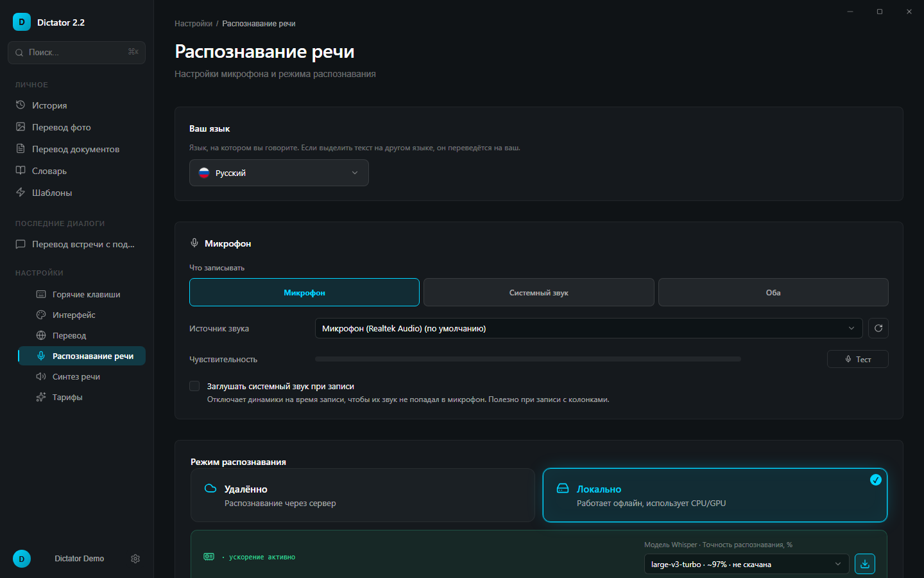Click the Dictator app logo icon
The width and height of the screenshot is (924, 578).
22,22
